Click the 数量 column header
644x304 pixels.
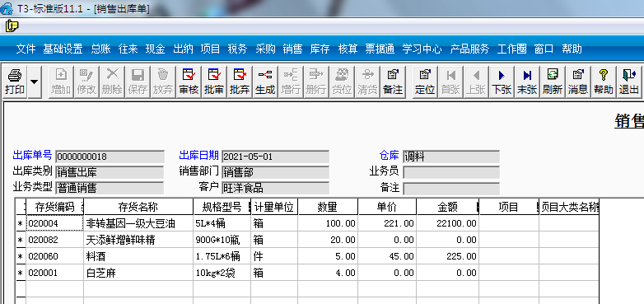coord(328,207)
